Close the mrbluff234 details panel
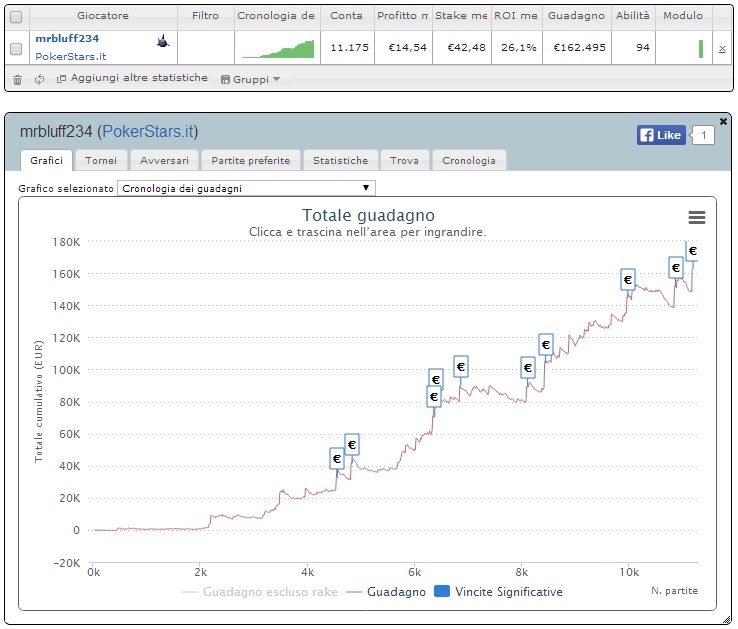738x629 pixels. [723, 121]
